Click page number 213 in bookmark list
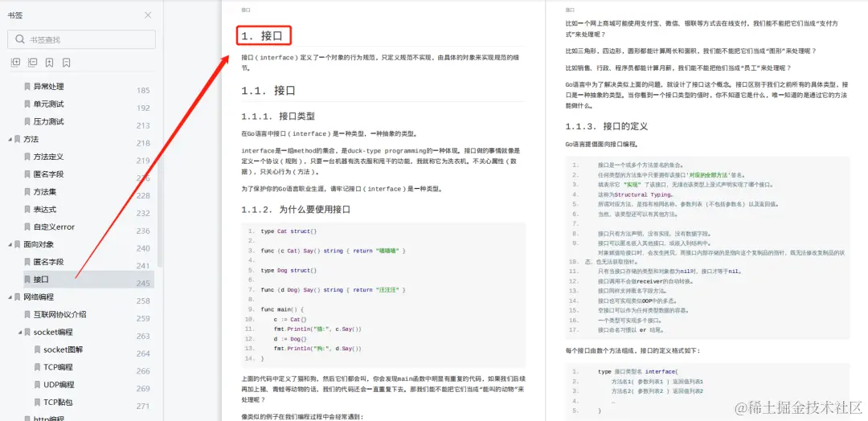Image resolution: width=868 pixels, height=421 pixels. point(143,125)
